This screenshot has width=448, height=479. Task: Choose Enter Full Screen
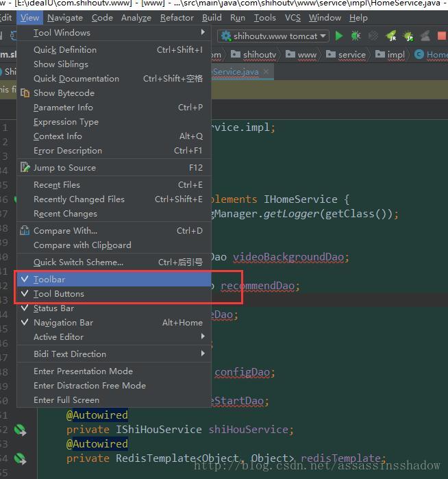[114, 400]
